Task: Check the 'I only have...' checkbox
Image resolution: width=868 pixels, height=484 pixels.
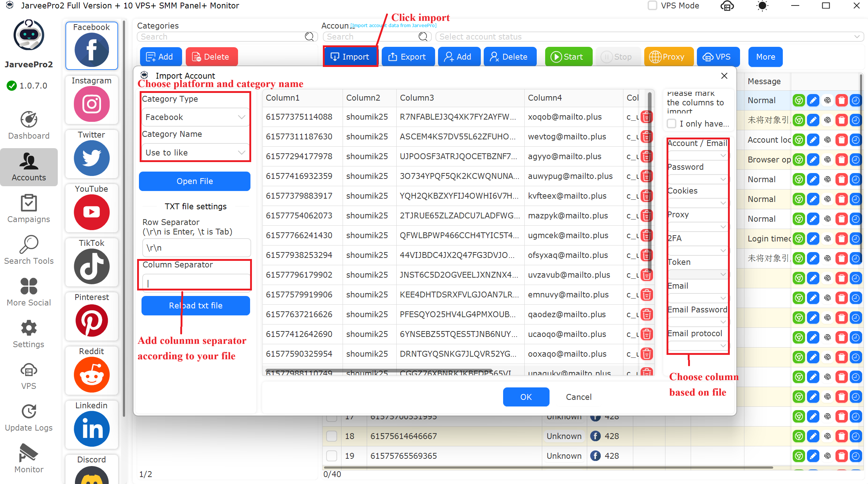Action: point(671,124)
